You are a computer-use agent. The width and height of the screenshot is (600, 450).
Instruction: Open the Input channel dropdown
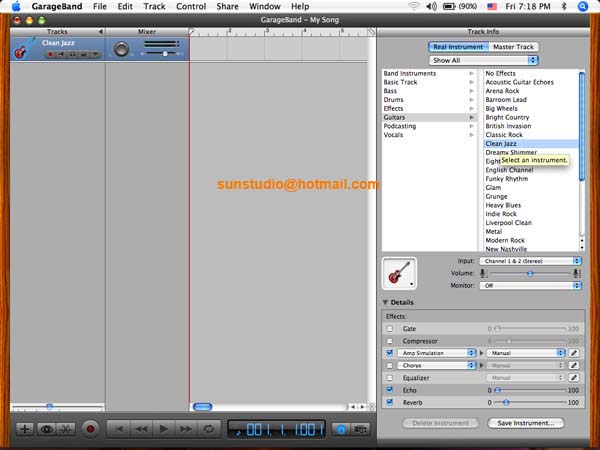point(530,261)
